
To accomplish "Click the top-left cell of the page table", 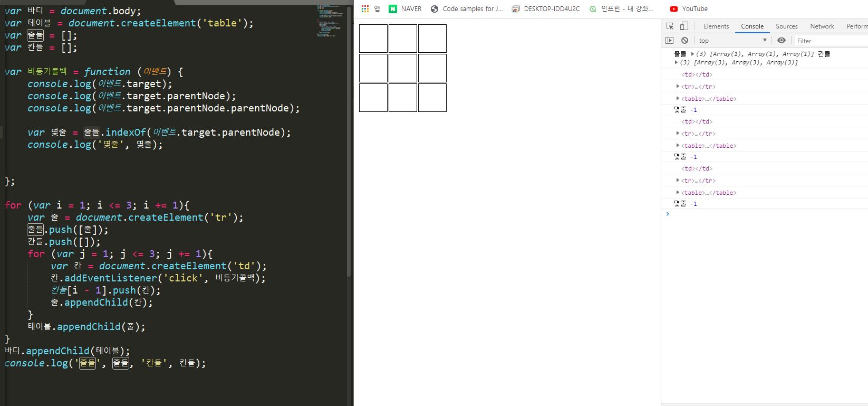I will click(373, 39).
